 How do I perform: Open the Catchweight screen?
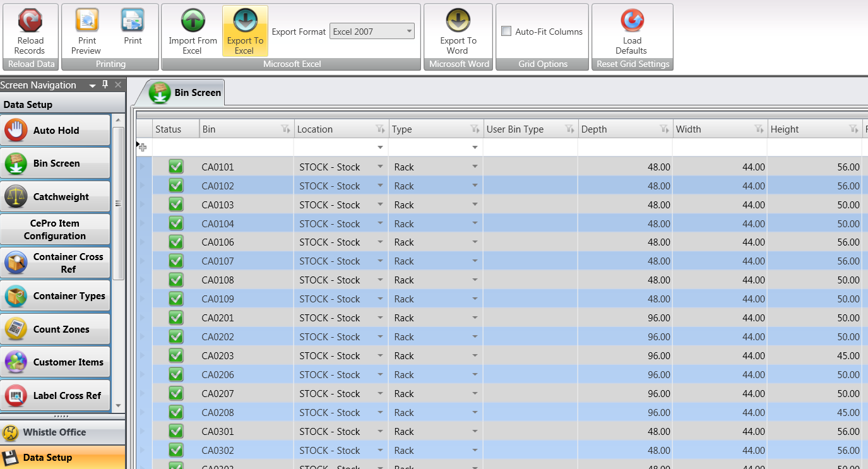(56, 196)
